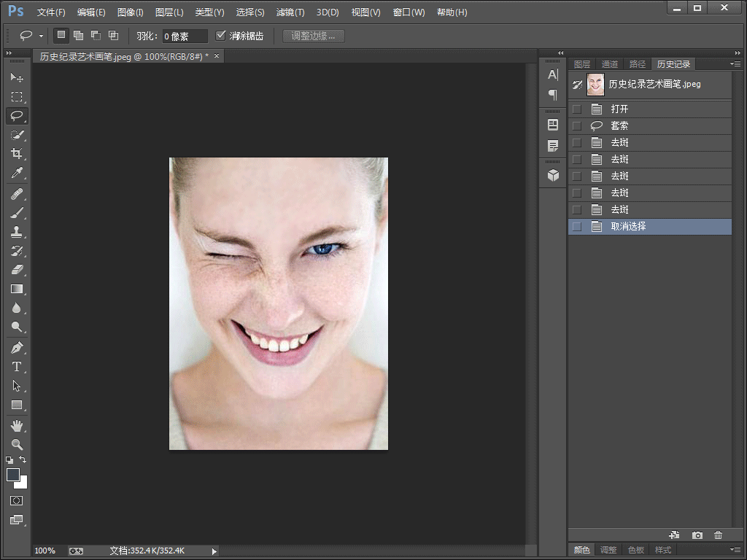The width and height of the screenshot is (747, 560).
Task: Delete current history state trash icon
Action: (x=718, y=535)
